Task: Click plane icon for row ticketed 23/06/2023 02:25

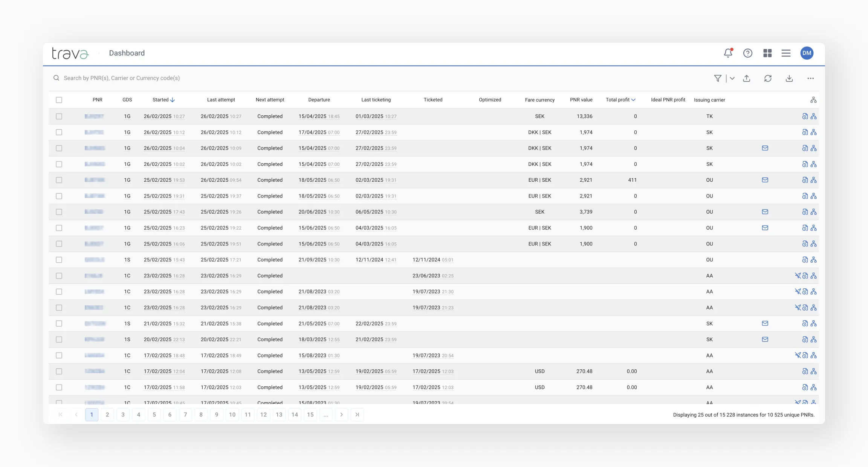Action: click(798, 276)
